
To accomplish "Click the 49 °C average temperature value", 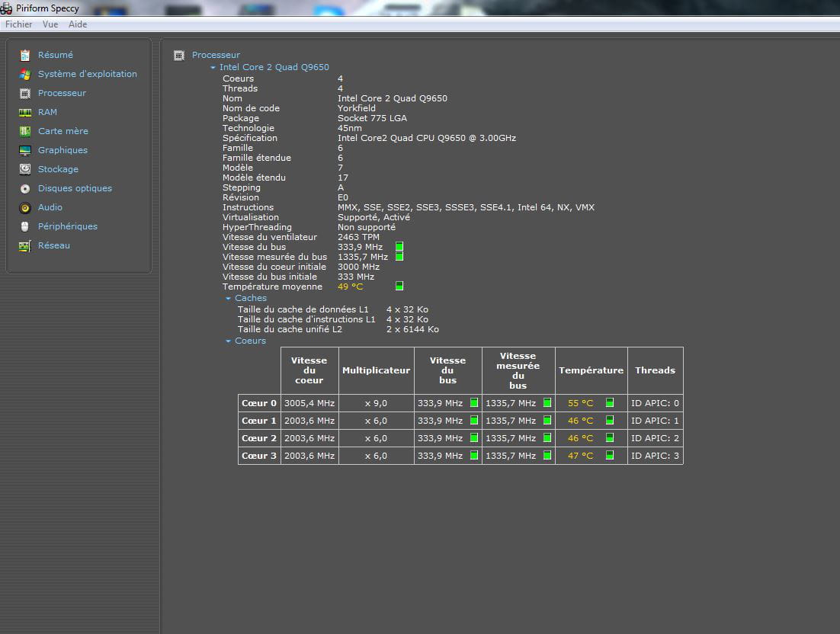I will (x=350, y=287).
